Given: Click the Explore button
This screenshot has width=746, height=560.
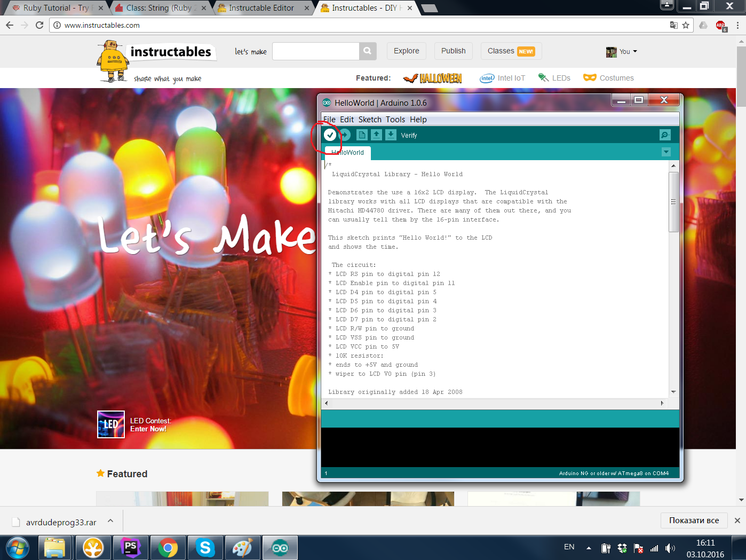Looking at the screenshot, I should point(407,51).
